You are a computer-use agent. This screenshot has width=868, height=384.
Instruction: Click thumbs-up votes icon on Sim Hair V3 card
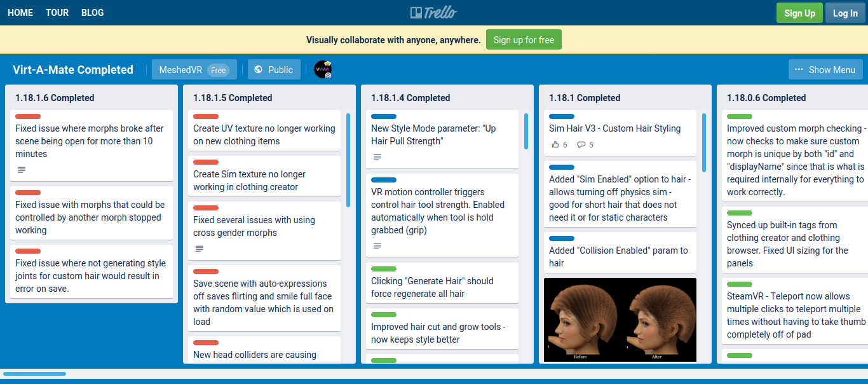(555, 144)
